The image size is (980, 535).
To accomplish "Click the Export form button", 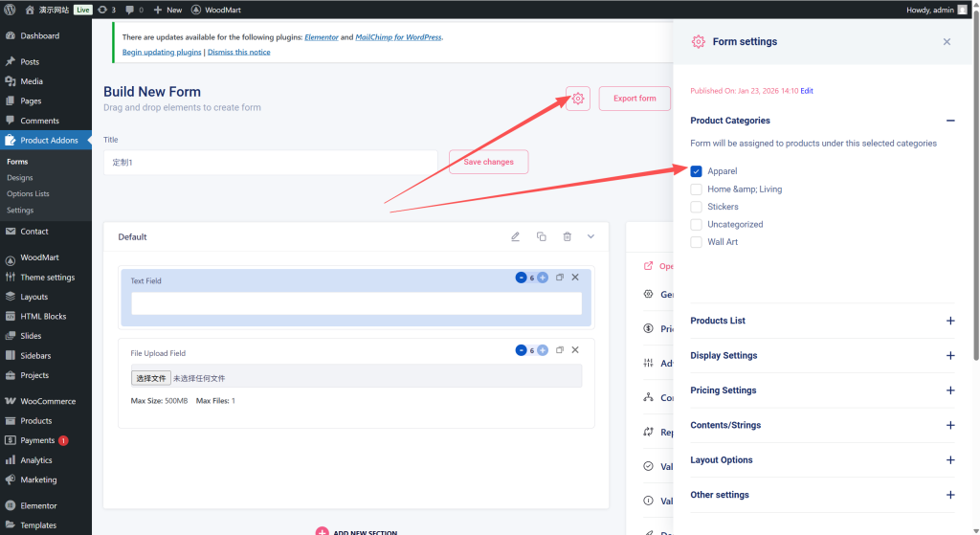I will pos(635,99).
